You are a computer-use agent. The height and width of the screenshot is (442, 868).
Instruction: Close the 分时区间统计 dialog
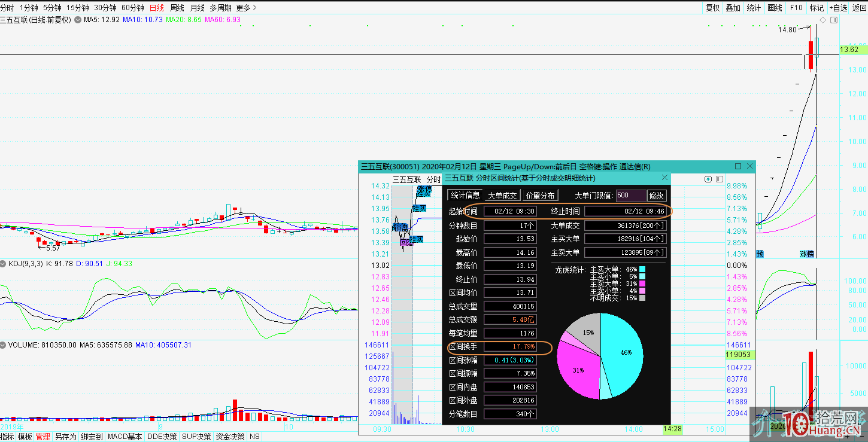[664, 178]
